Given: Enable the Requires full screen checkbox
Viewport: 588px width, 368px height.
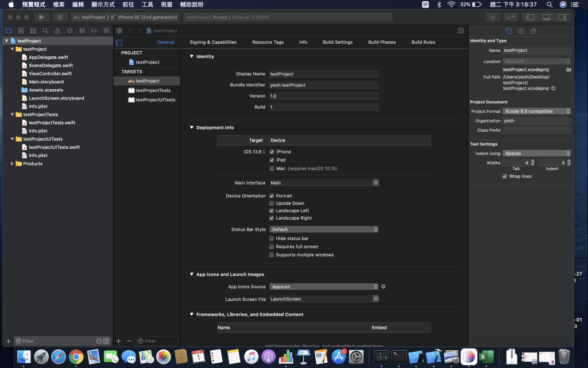Looking at the screenshot, I should point(272,247).
